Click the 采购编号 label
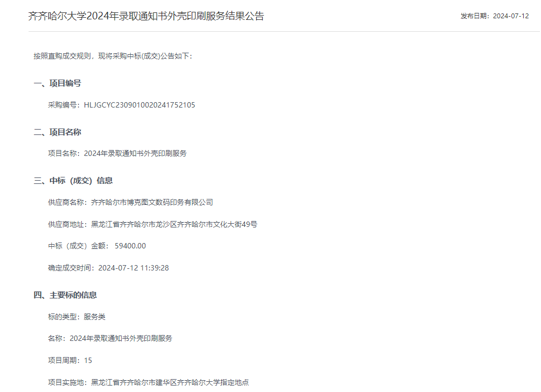541x392 pixels. coord(64,105)
